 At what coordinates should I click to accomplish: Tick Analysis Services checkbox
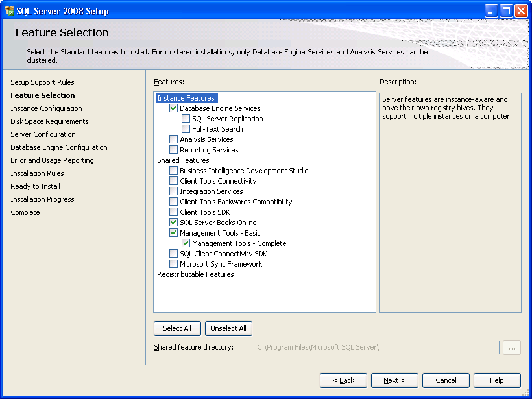pos(173,139)
